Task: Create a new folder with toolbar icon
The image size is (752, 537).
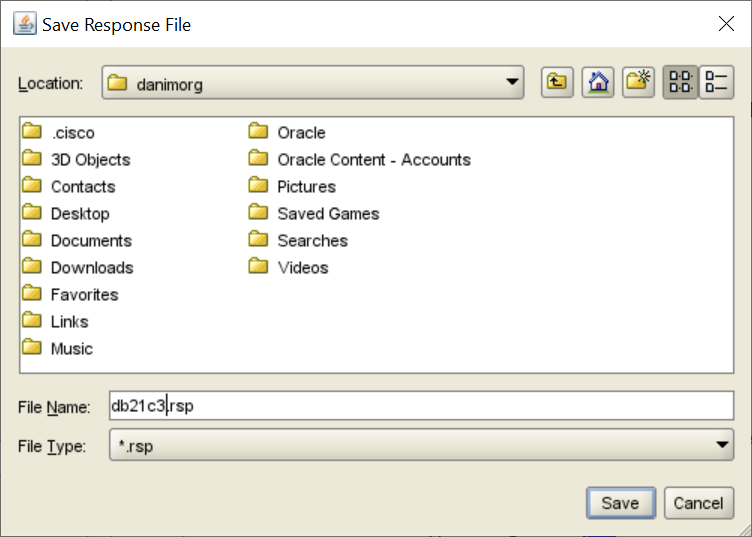Action: coord(638,83)
